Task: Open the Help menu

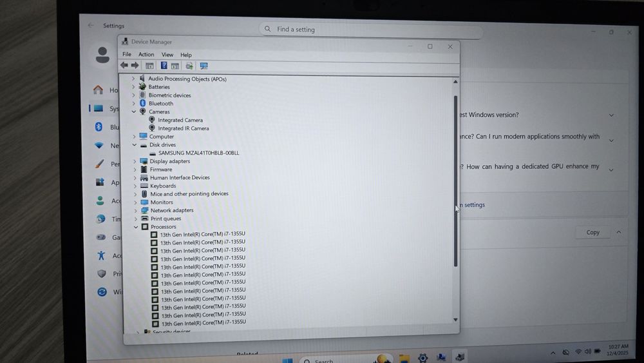Action: pyautogui.click(x=186, y=55)
